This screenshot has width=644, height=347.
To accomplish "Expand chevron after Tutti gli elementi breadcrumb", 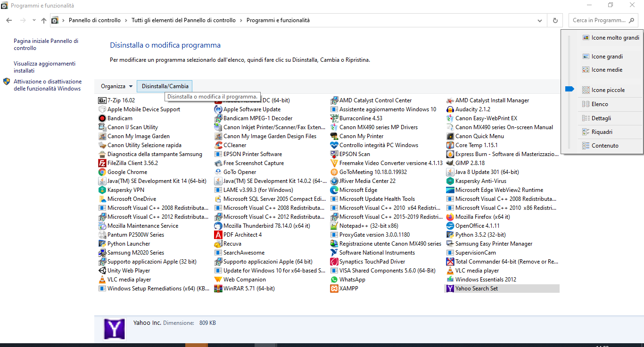I will [x=241, y=21].
